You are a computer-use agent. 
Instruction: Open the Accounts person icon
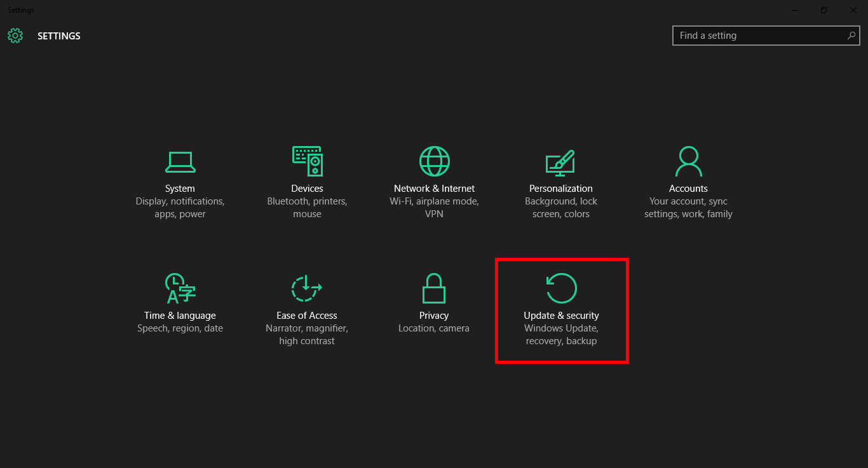(688, 161)
